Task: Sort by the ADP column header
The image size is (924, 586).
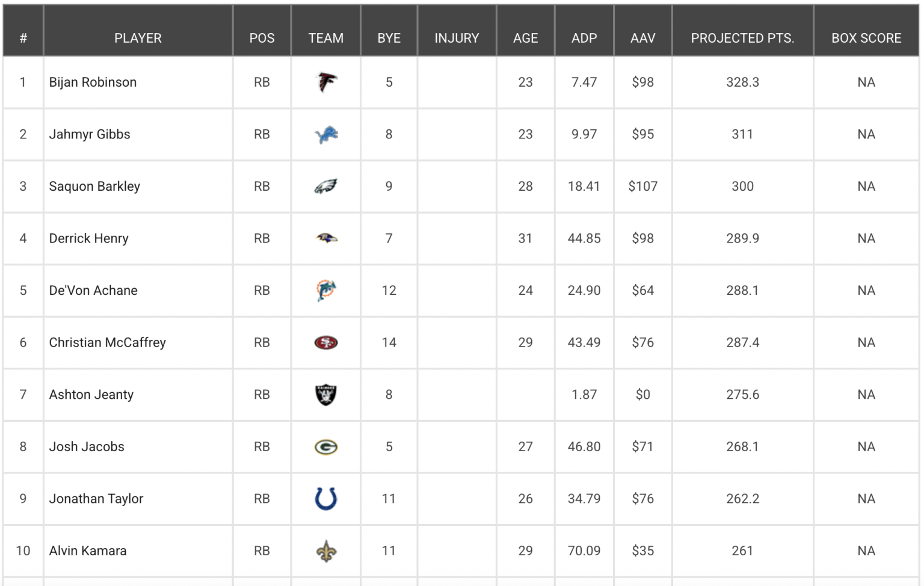Action: point(584,38)
